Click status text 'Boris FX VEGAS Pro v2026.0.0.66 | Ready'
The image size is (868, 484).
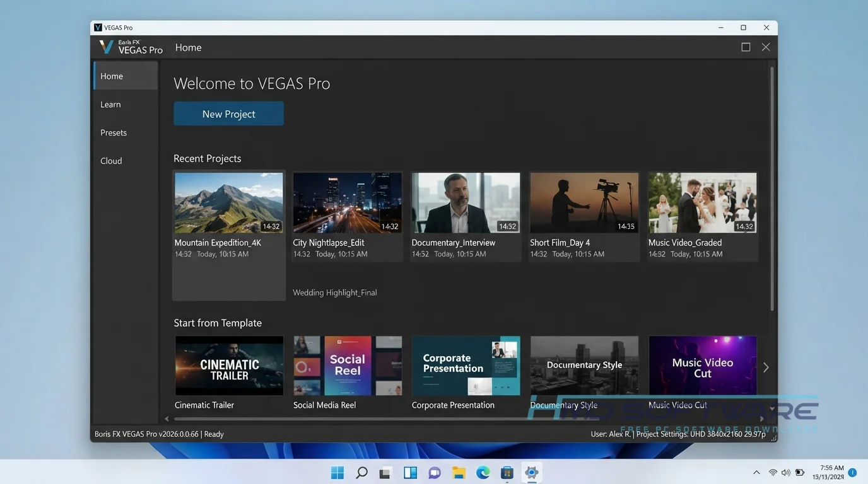(159, 434)
